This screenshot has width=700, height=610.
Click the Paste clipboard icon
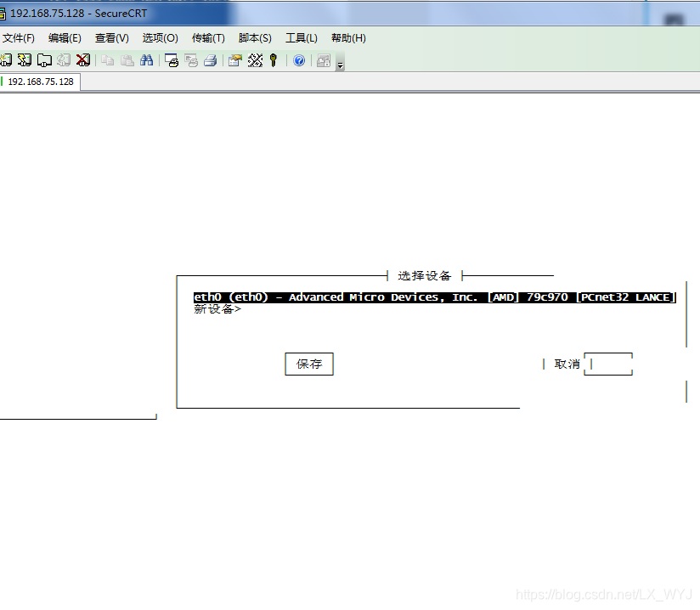point(127,60)
